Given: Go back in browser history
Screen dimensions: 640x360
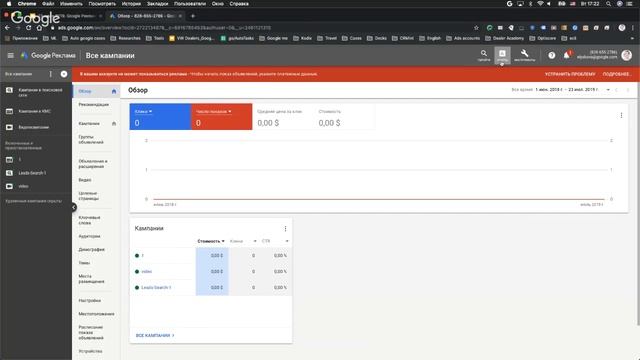Looking at the screenshot, I should pos(7,28).
